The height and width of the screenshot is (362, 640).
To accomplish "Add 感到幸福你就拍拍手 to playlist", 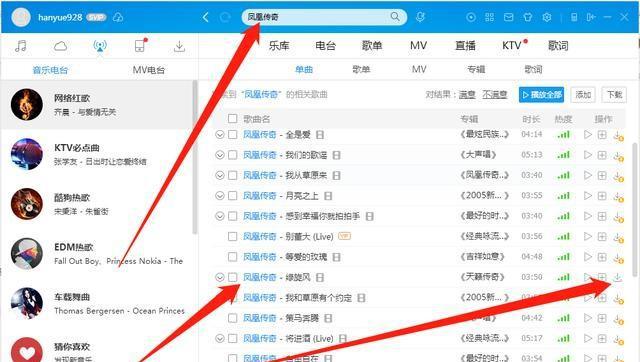I will [602, 216].
